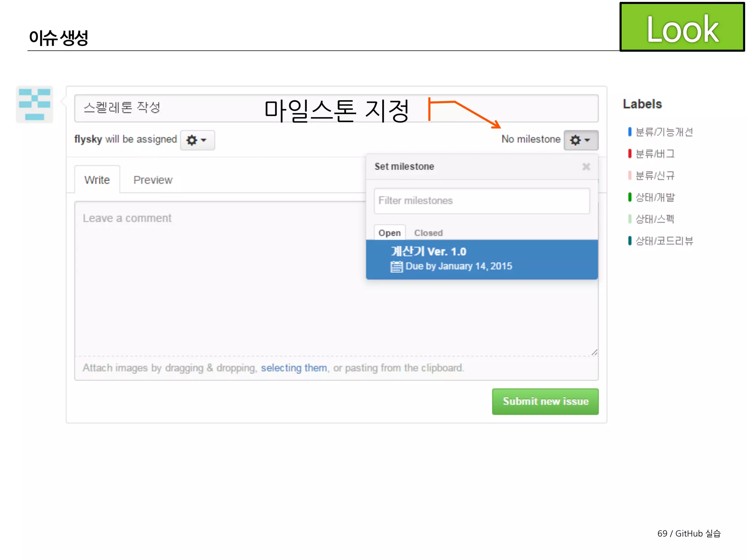Open the assignee gear dropdown

click(x=197, y=140)
